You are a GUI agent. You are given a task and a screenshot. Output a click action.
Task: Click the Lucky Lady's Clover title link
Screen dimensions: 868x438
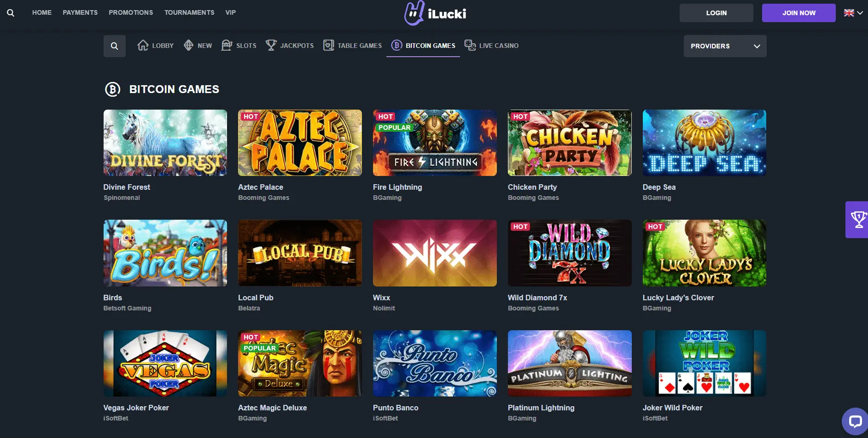[x=678, y=298]
